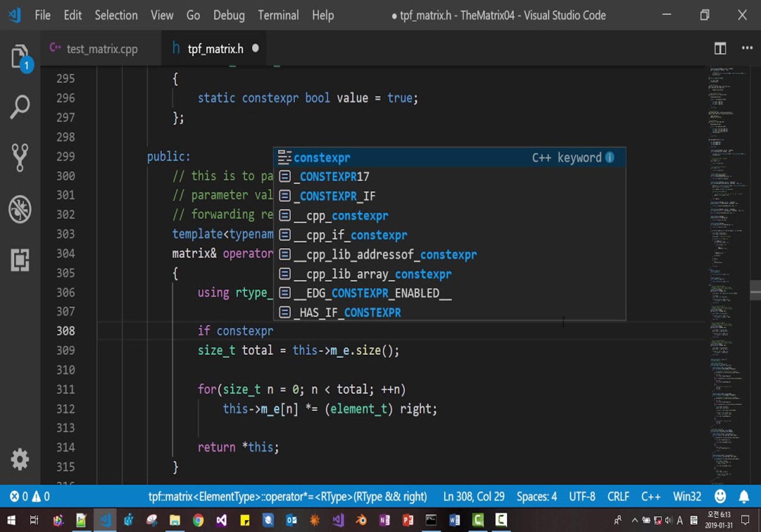
Task: Open Word from the taskbar
Action: 454,520
